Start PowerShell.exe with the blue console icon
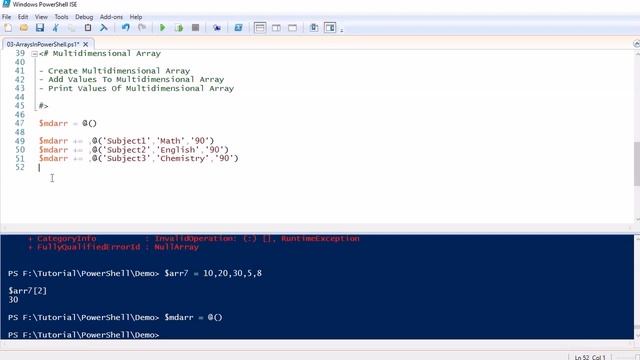640x360 pixels. pyautogui.click(x=238, y=28)
